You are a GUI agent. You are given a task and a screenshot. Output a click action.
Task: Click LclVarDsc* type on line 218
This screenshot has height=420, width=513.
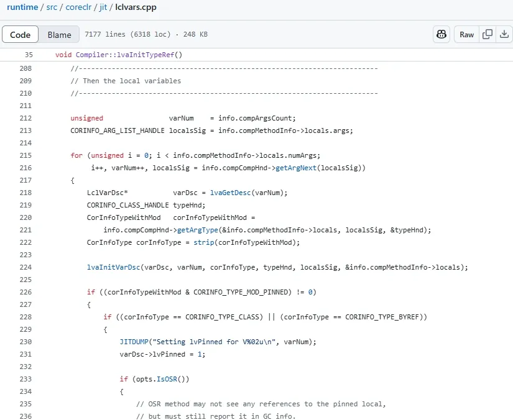[x=108, y=193]
